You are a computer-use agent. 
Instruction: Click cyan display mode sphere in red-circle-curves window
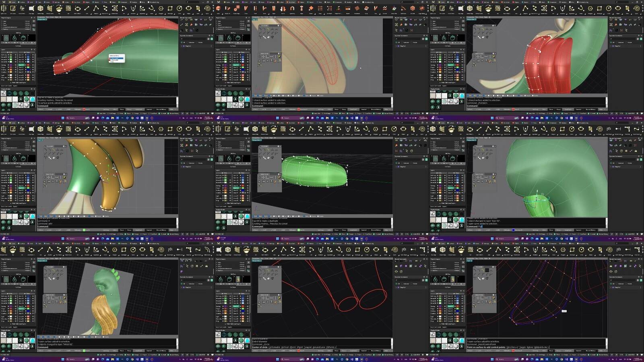pyautogui.click(x=247, y=341)
